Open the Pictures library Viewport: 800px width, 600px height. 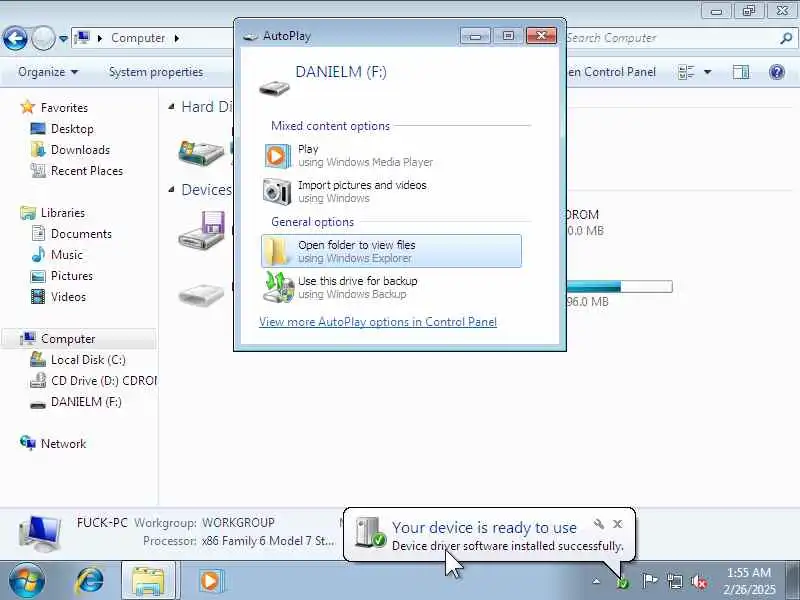[72, 276]
